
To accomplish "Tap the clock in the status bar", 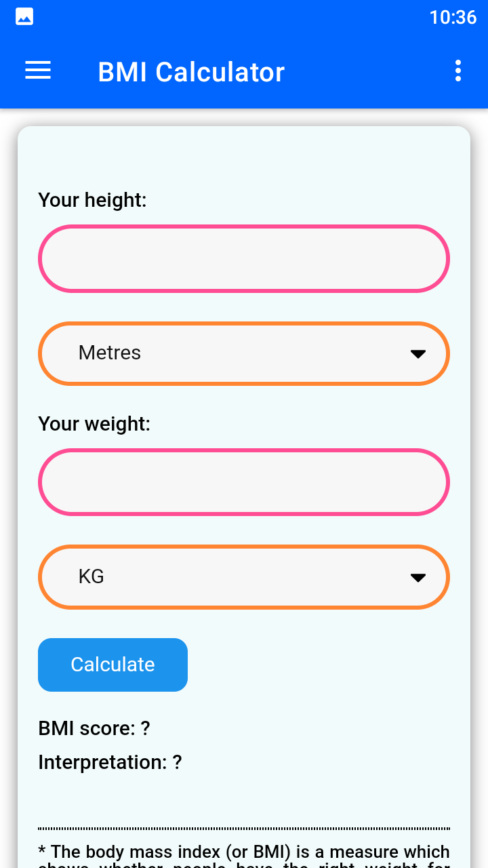I will pos(453,17).
